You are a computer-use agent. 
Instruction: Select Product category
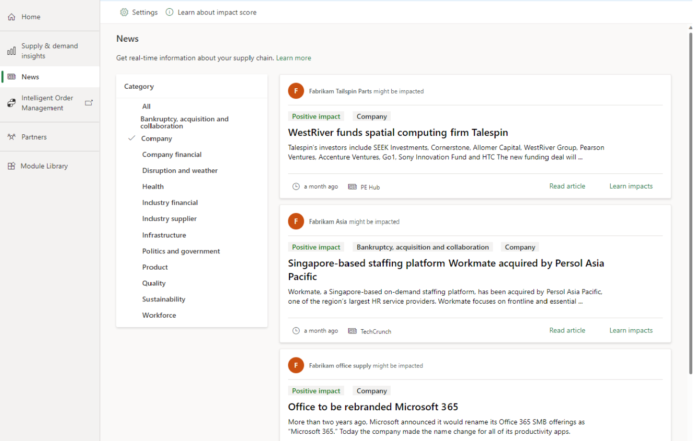coord(155,267)
